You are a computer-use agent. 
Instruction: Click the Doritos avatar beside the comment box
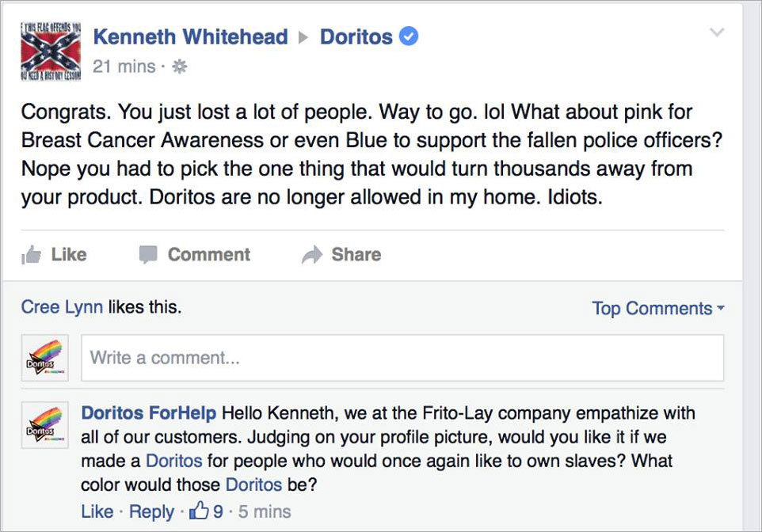tap(45, 358)
